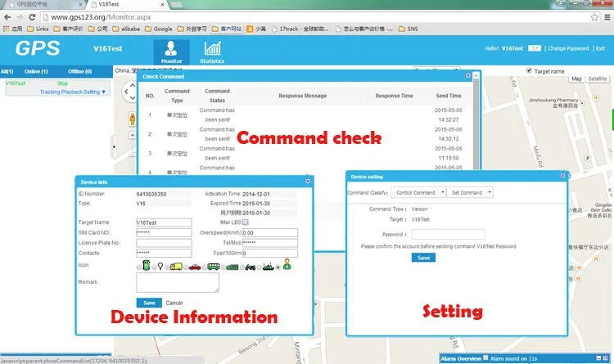
Task: Open the Statistics chart icon
Action: [x=212, y=48]
